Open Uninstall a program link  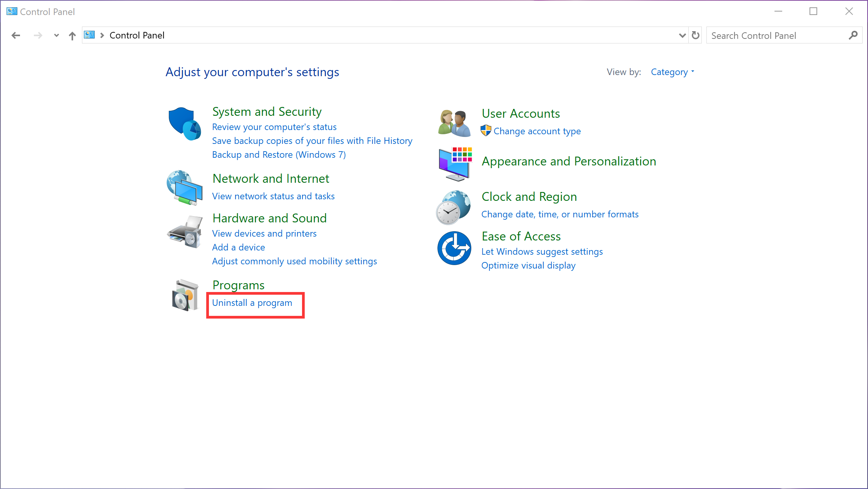(x=252, y=303)
